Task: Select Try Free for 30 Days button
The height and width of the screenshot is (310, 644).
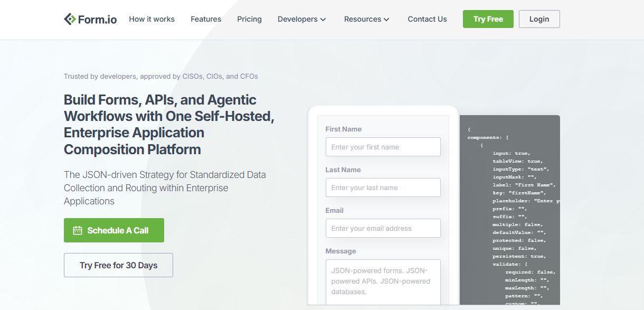Action: coord(118,265)
